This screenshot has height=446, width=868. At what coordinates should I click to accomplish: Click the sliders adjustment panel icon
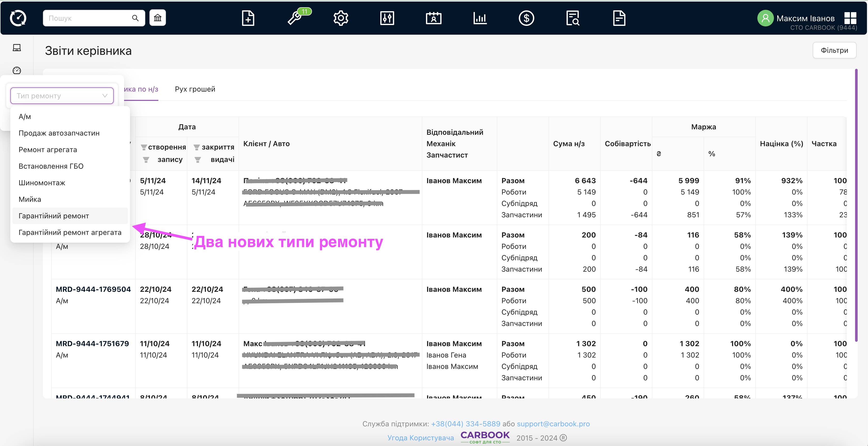(387, 18)
